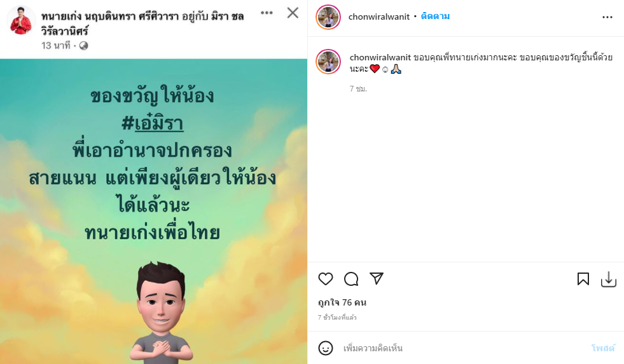Follow chonwiralwanit with ติดตาม link
The image size is (624, 364).
[435, 17]
